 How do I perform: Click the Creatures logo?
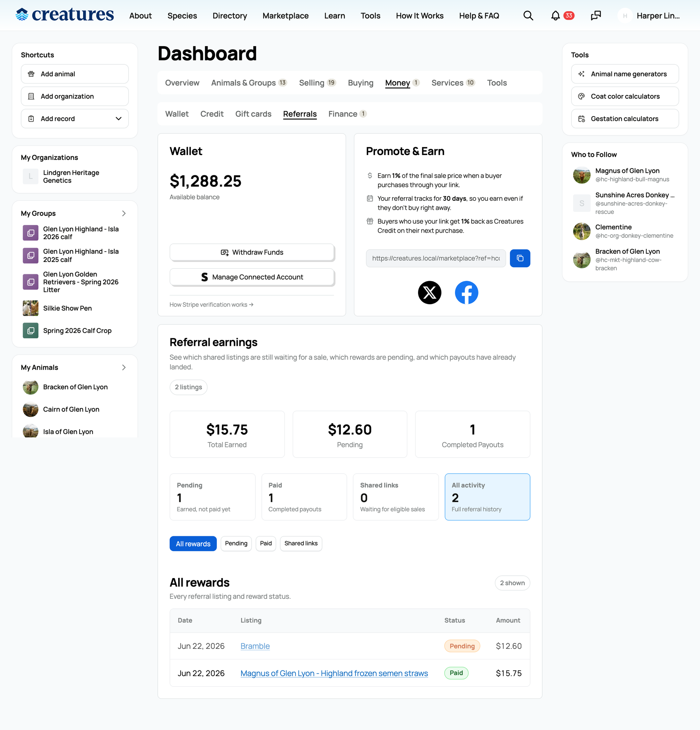coord(65,15)
